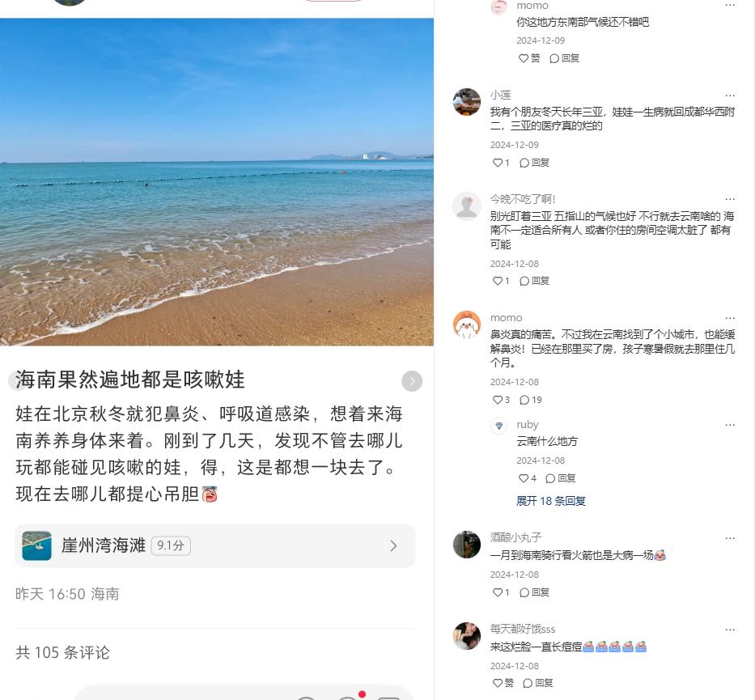Reply to 小莲's comment about 三亚
The height and width of the screenshot is (700, 755).
click(534, 163)
